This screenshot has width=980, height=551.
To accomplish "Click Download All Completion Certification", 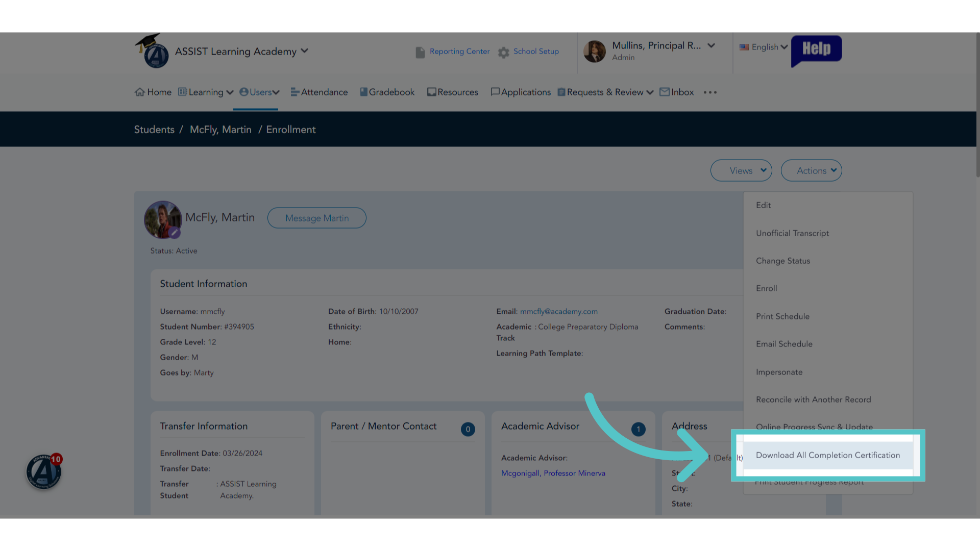I will click(x=828, y=455).
